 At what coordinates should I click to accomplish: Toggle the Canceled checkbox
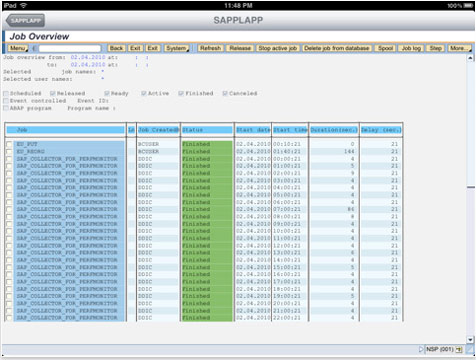225,93
